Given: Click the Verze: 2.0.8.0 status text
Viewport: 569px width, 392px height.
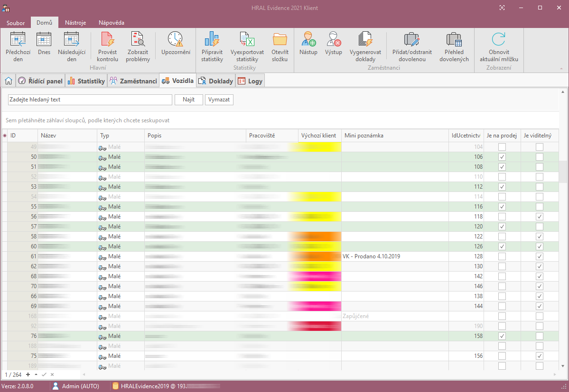Looking at the screenshot, I should point(18,386).
